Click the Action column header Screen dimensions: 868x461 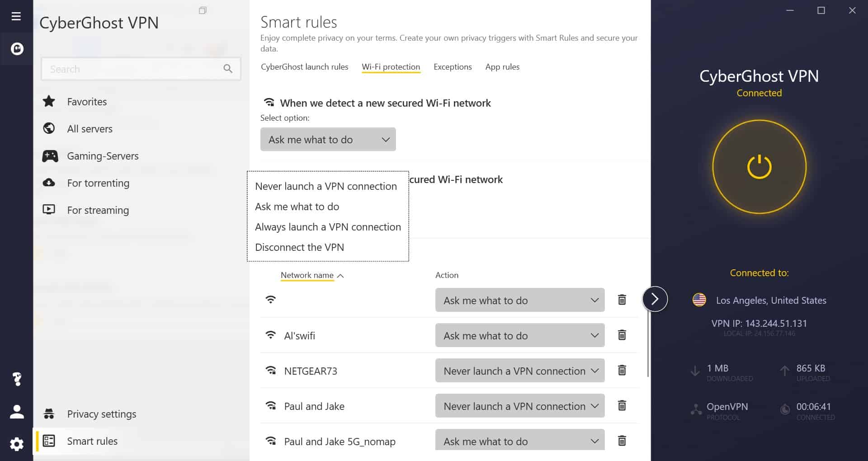tap(447, 275)
